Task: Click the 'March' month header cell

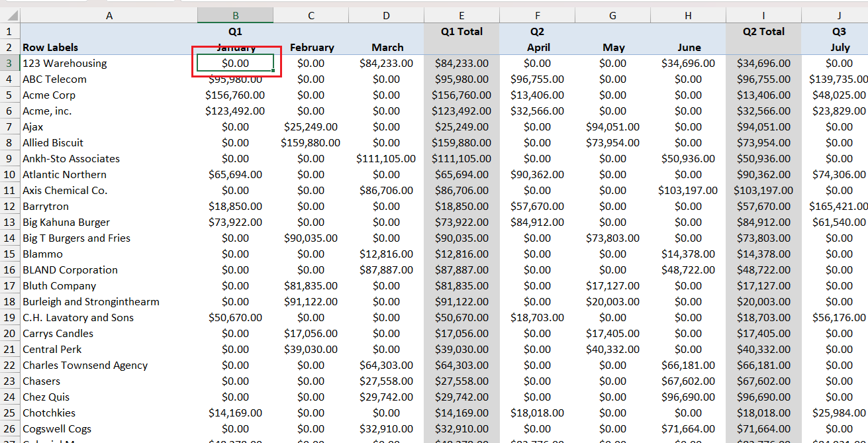Action: pyautogui.click(x=387, y=47)
